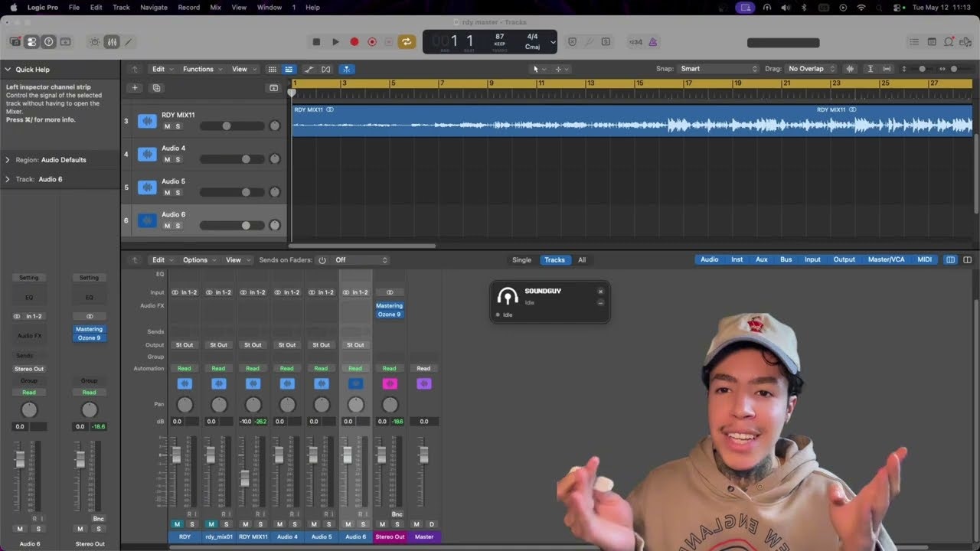Open the Navigate menu
The image size is (980, 551).
tap(154, 7)
